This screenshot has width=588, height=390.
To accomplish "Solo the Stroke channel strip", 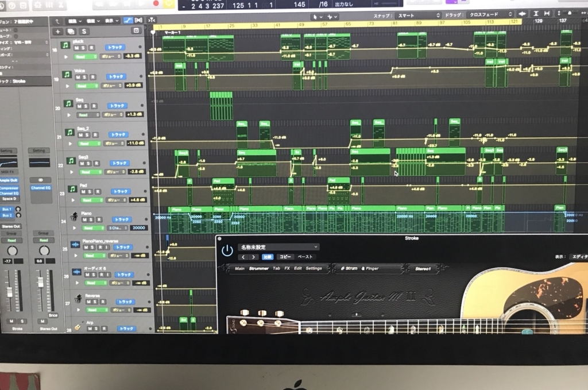I will [x=22, y=322].
